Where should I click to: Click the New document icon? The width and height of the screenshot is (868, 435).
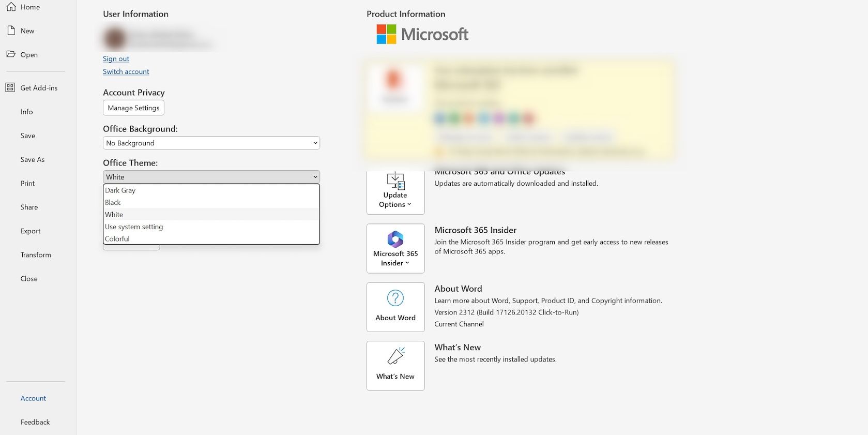coord(11,31)
